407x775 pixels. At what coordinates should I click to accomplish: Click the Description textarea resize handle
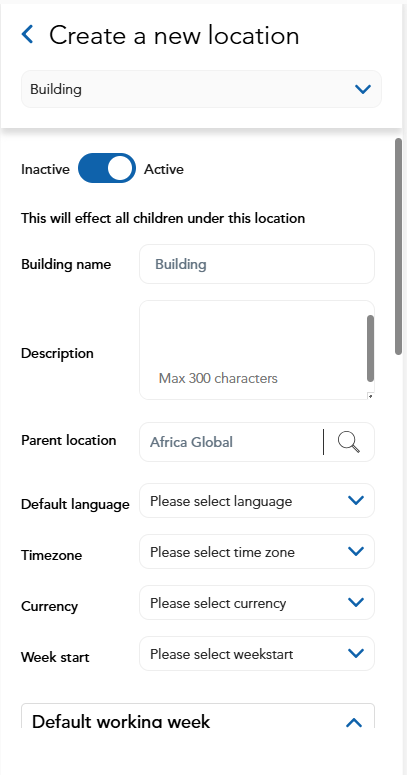[370, 395]
